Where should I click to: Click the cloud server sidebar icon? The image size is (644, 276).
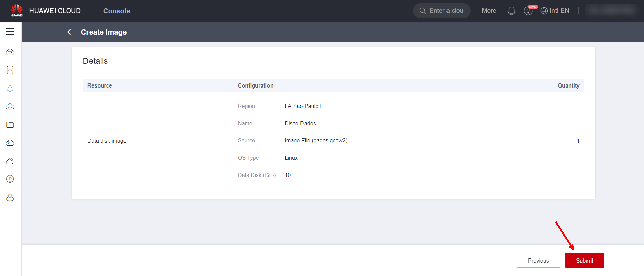coord(10,52)
